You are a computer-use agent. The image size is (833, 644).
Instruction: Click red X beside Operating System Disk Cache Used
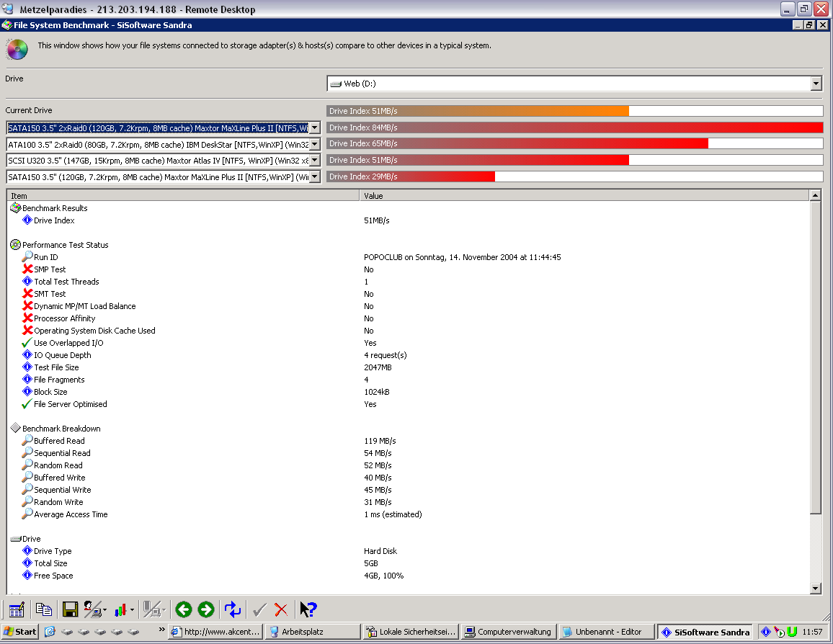[27, 330]
